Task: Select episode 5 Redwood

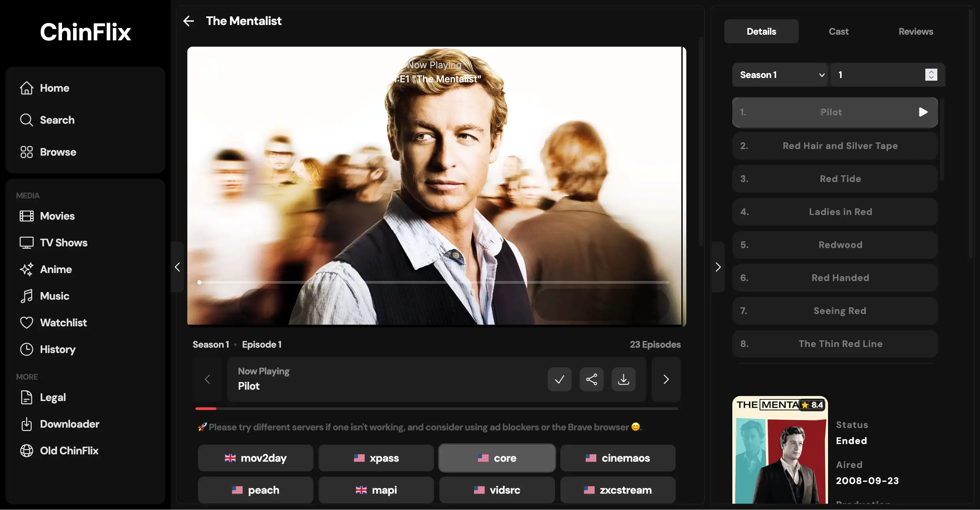Action: pyautogui.click(x=835, y=245)
